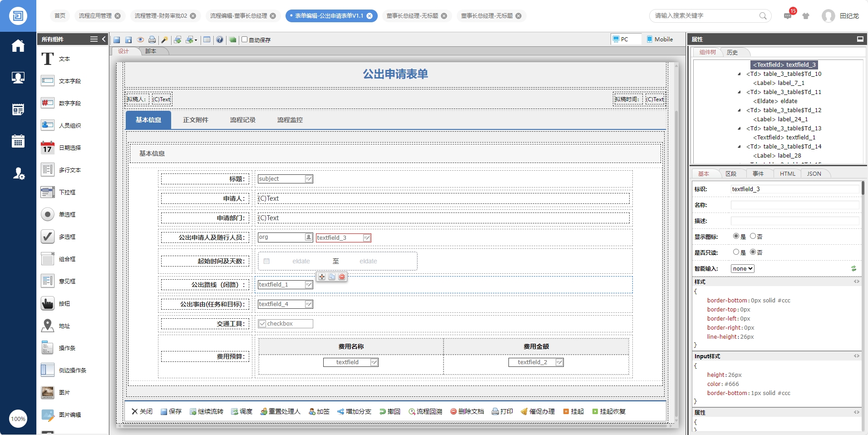868x435 pixels.
Task: Collapse the table_3_table$Td_10 tree node
Action: [740, 74]
